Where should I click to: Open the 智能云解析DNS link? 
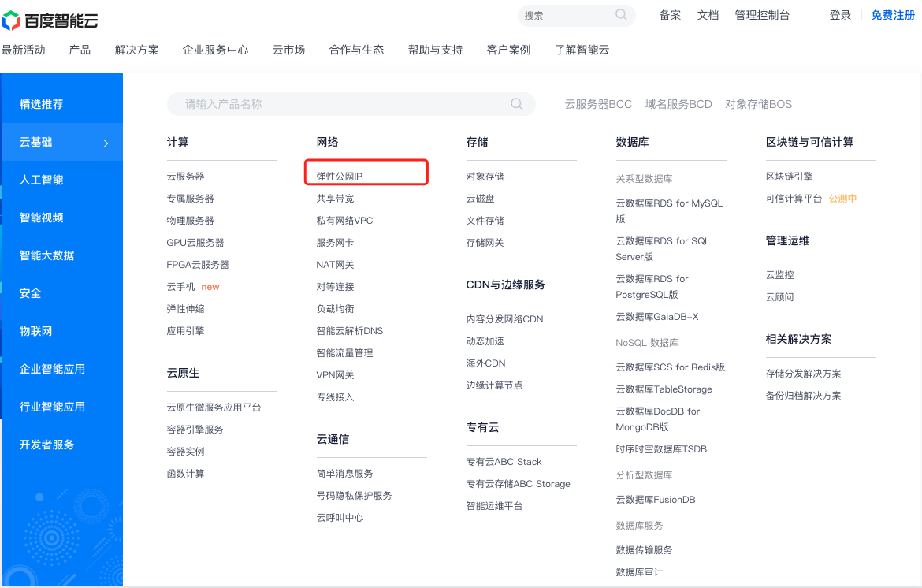[x=350, y=331]
